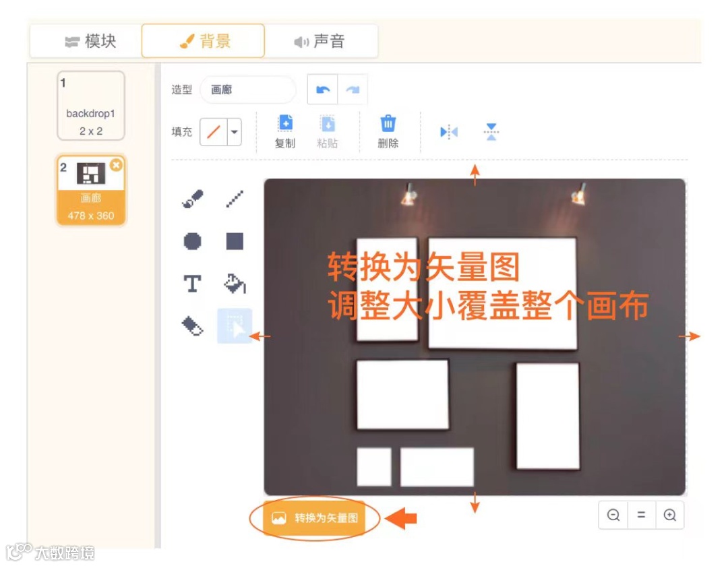Open the fill color dropdown arrow

[235, 132]
